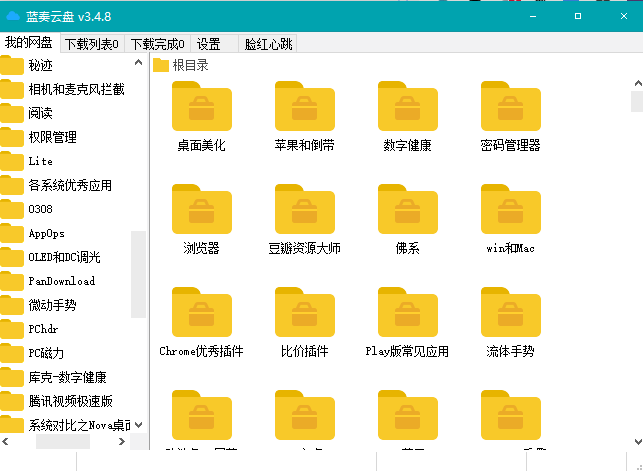Select 系统对比之Nova桌面 in the folder tree

pyautogui.click(x=80, y=425)
